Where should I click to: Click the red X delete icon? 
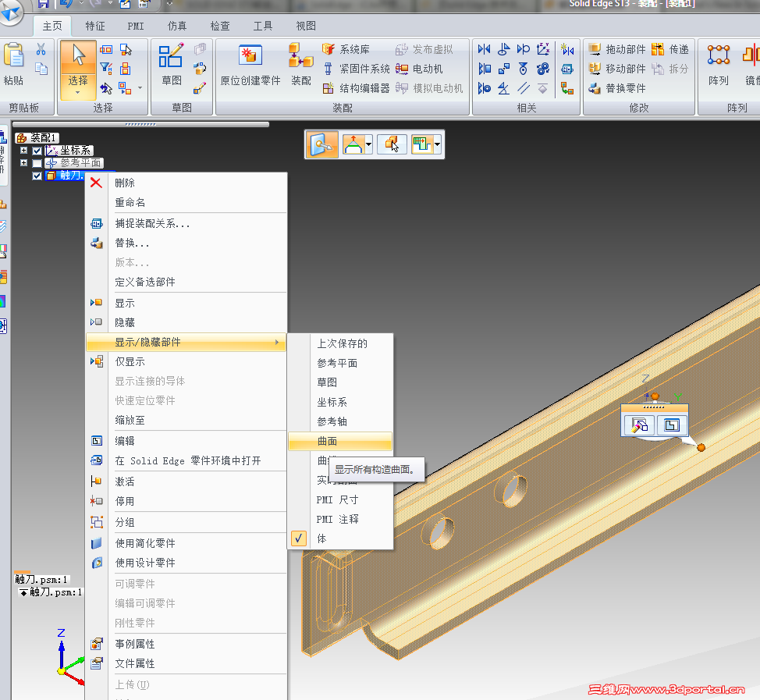(96, 183)
